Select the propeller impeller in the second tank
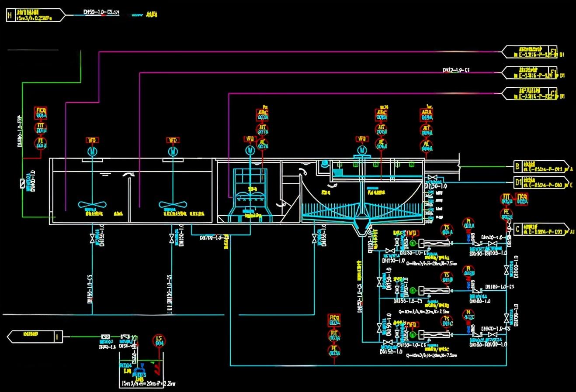Screen dimensions: 576x392 pyautogui.click(x=173, y=204)
